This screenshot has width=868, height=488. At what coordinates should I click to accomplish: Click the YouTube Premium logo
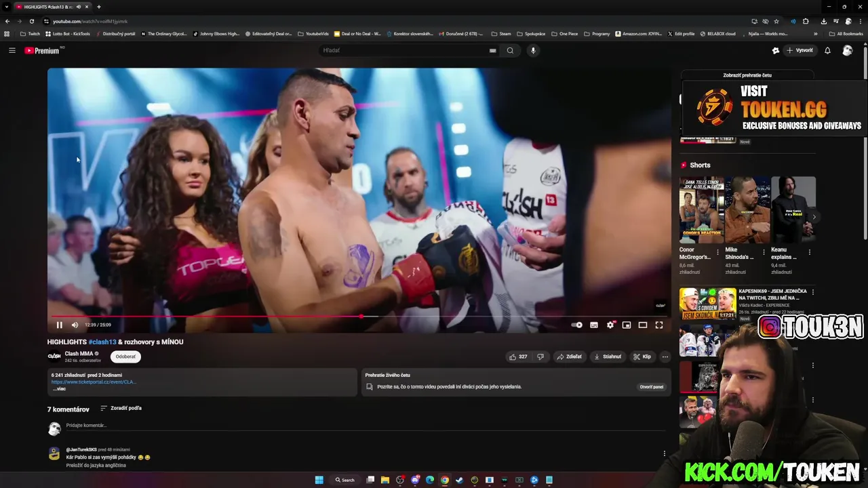(42, 51)
